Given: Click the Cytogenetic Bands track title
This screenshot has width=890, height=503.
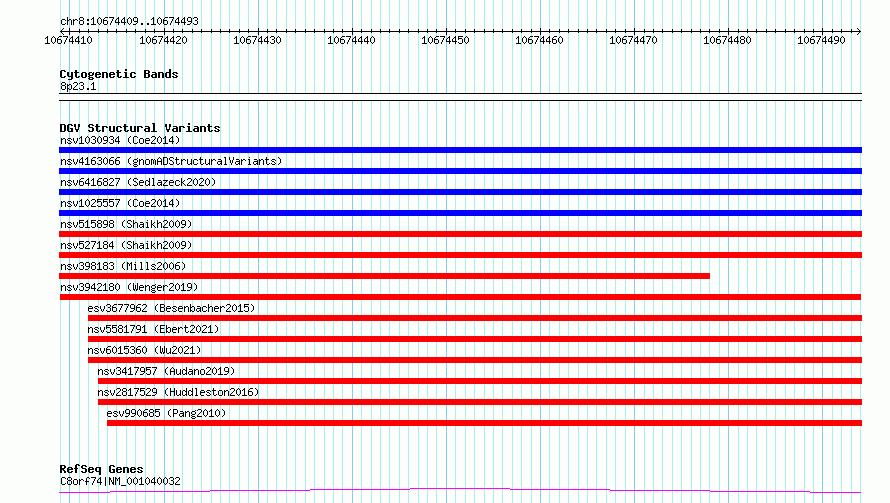Looking at the screenshot, I should point(119,74).
